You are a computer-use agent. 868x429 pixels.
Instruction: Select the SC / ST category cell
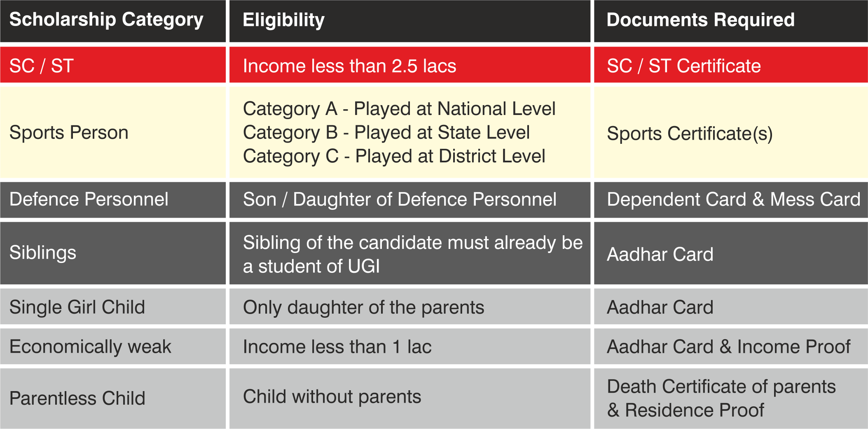click(113, 65)
